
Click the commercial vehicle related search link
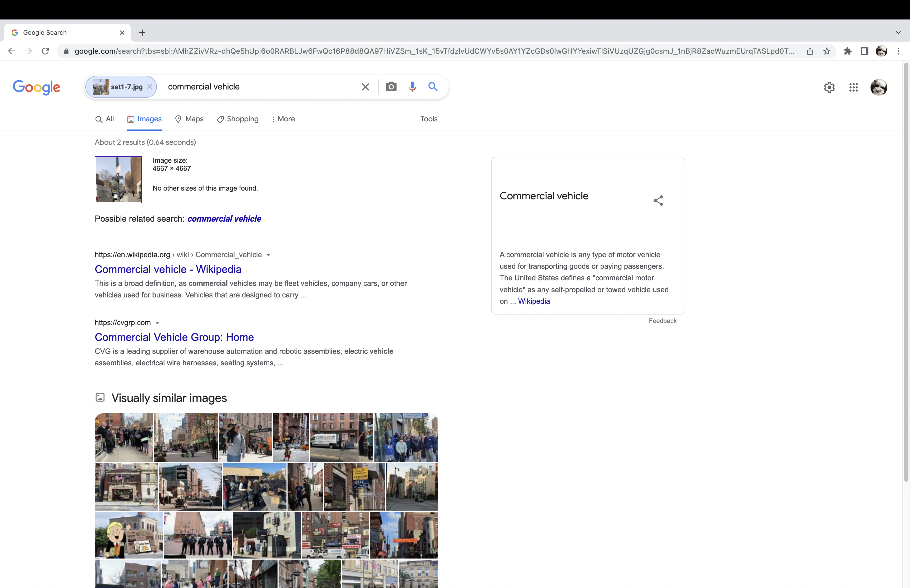tap(224, 219)
